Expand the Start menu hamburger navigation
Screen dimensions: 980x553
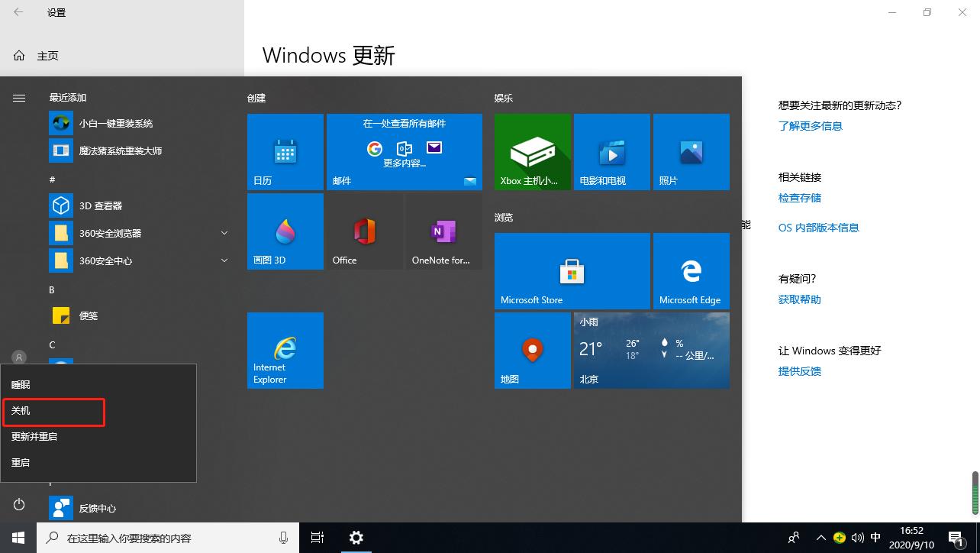point(18,98)
